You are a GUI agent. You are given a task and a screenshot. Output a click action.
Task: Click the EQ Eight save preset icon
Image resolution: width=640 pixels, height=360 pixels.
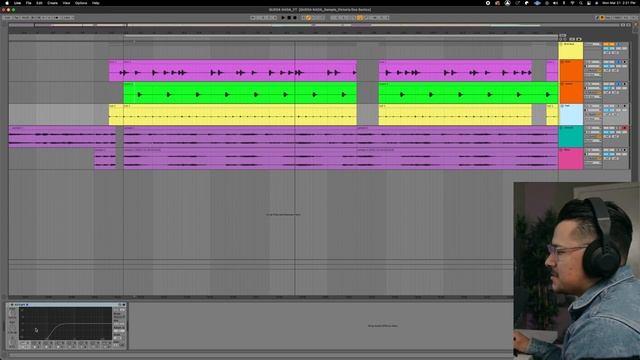(x=124, y=305)
